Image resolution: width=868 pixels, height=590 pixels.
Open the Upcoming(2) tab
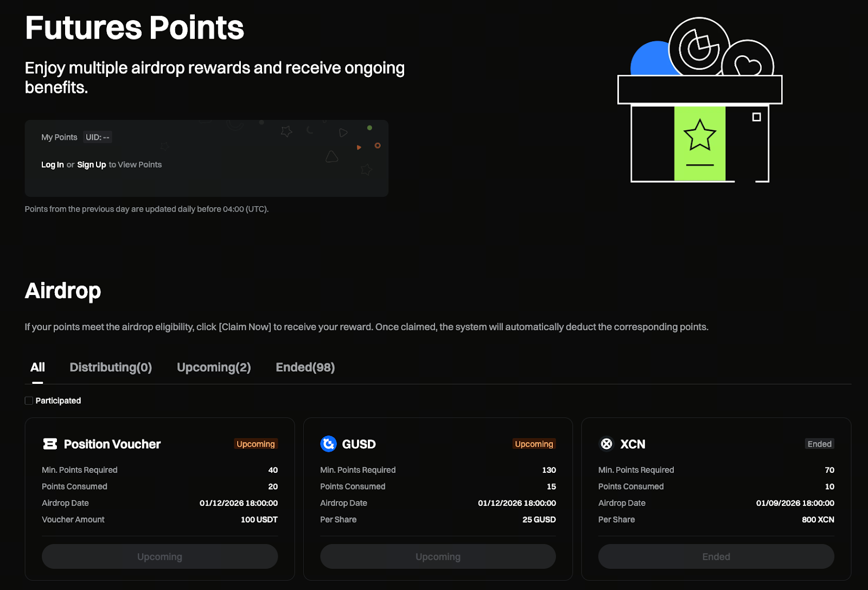(214, 368)
